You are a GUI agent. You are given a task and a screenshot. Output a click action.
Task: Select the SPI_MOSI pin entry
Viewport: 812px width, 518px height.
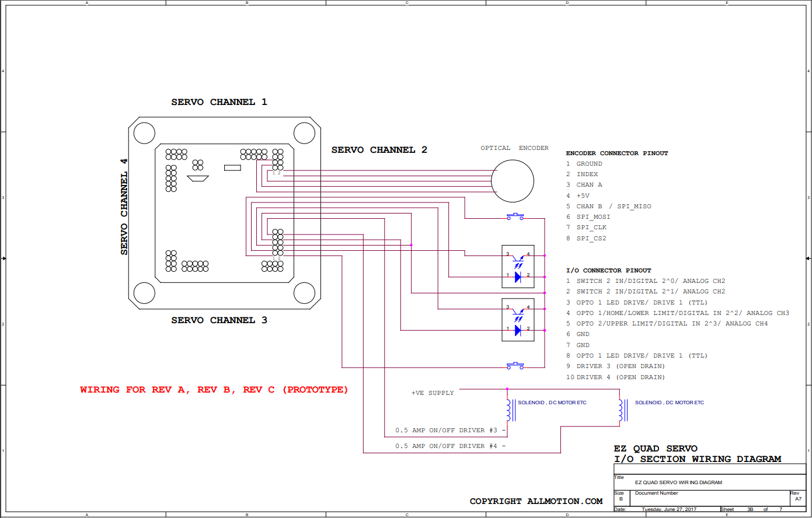tap(588, 217)
